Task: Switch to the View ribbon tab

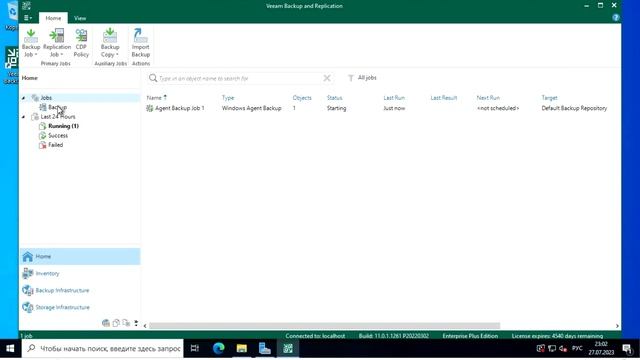Action: (x=80, y=18)
